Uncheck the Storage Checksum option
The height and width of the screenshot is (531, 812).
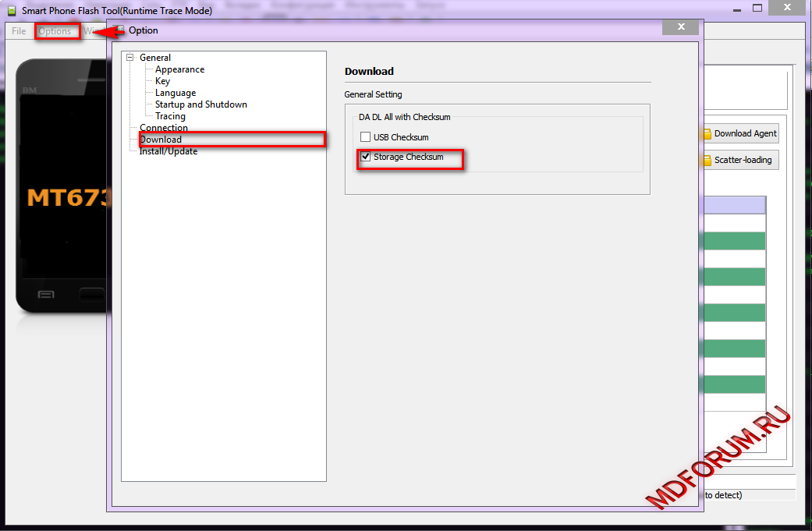365,157
